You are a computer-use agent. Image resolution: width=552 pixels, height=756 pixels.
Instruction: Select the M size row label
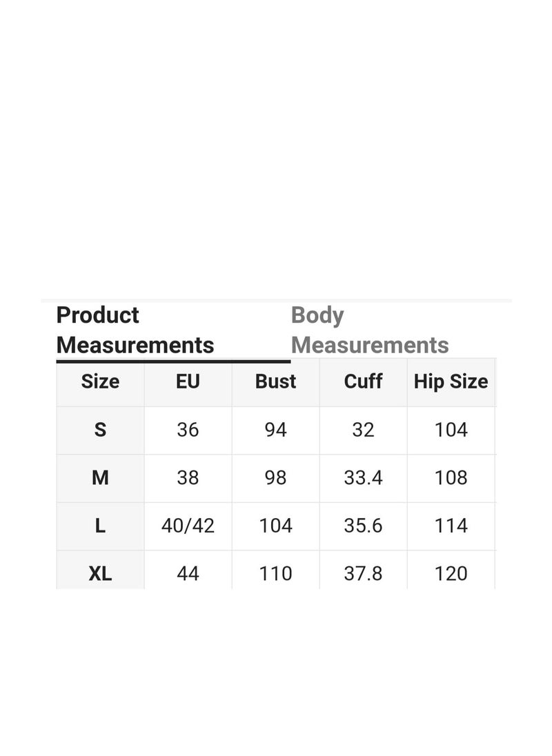click(100, 478)
